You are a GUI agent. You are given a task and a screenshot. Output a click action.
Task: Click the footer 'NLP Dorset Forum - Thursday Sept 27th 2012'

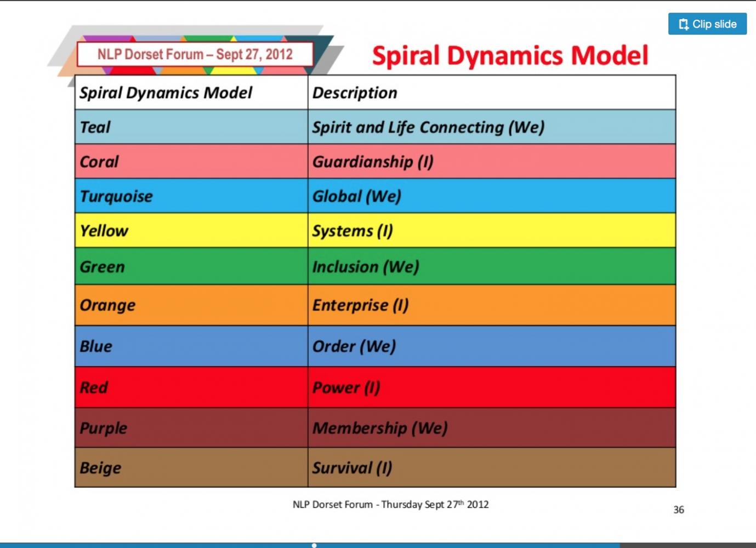pos(390,504)
